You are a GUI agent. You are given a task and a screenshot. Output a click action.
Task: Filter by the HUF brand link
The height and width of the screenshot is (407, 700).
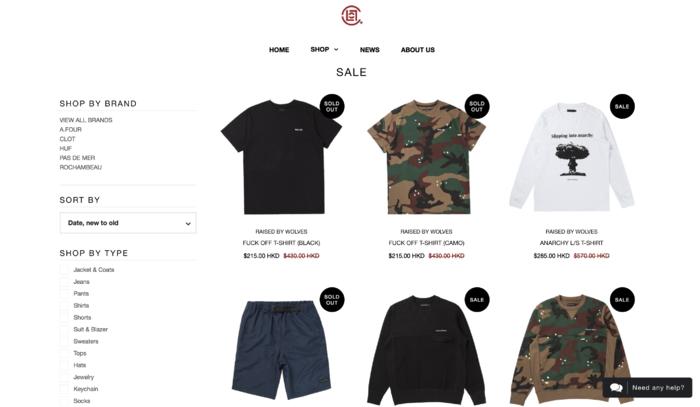click(x=66, y=148)
